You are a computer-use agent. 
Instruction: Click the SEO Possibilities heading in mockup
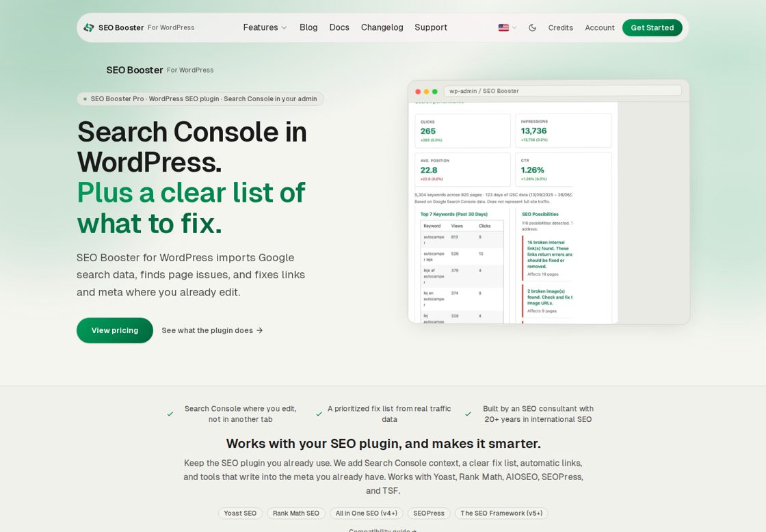coord(540,214)
